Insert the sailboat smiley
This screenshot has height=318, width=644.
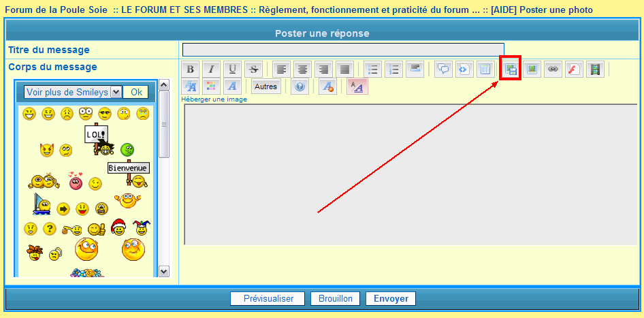[x=42, y=204]
